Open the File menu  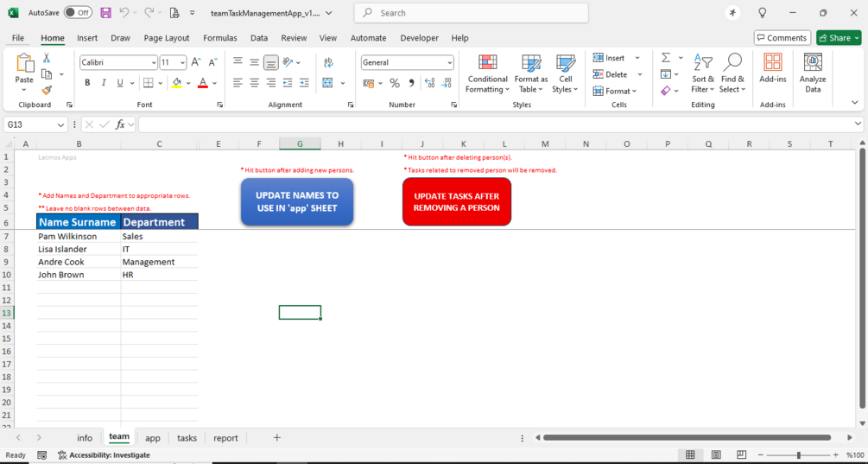[18, 38]
